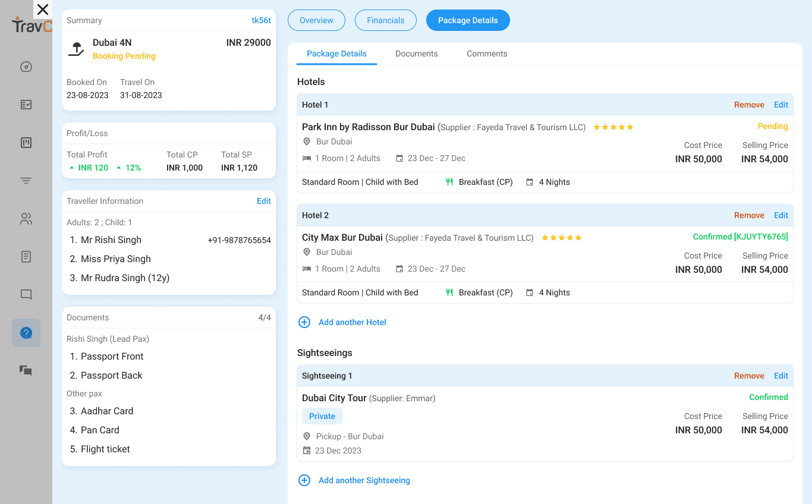The height and width of the screenshot is (504, 812).
Task: Remove Hotel 2 from the package
Action: click(x=749, y=215)
